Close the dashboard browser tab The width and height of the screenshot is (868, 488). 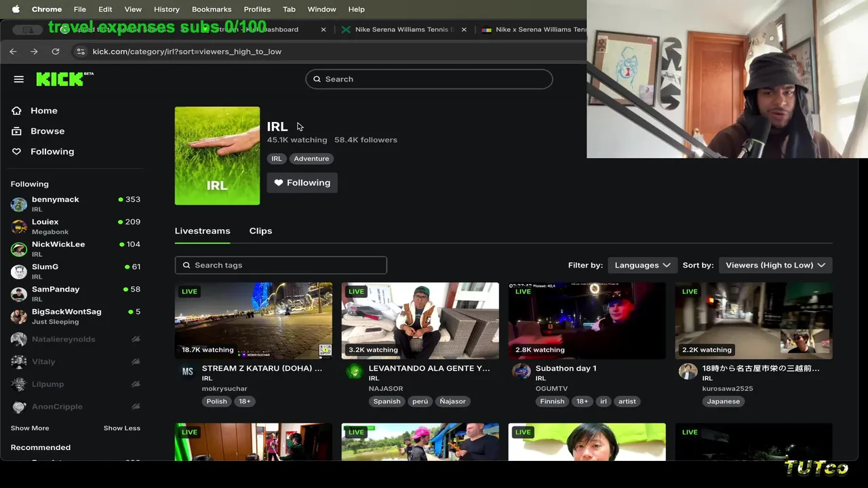[x=323, y=30]
